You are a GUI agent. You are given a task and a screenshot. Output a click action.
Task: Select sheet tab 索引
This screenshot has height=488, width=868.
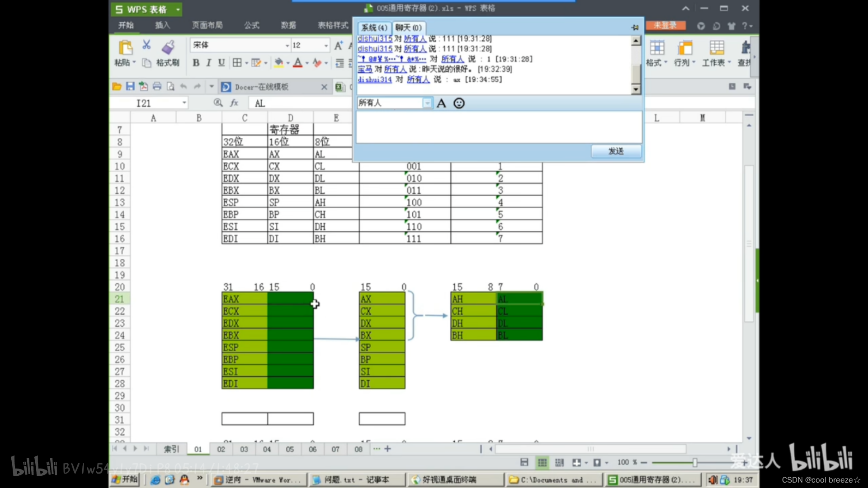[x=171, y=449]
